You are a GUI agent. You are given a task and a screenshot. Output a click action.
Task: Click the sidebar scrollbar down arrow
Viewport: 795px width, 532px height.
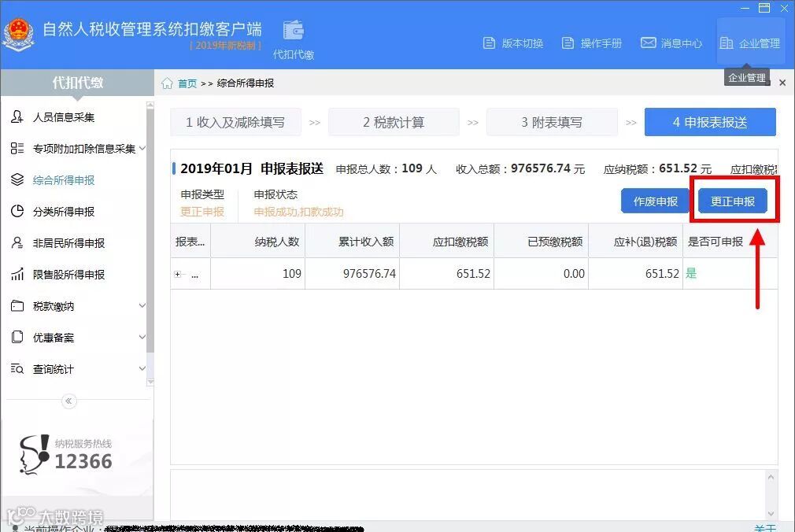click(150, 382)
